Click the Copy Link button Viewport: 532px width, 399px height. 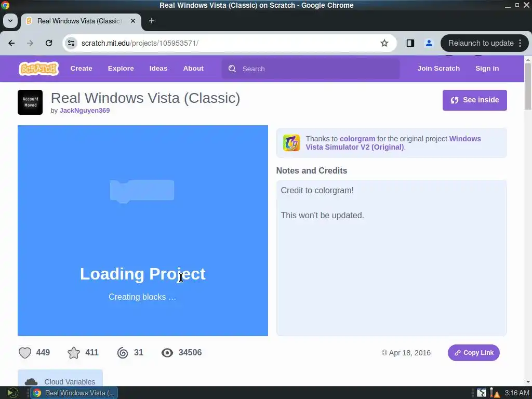point(474,353)
